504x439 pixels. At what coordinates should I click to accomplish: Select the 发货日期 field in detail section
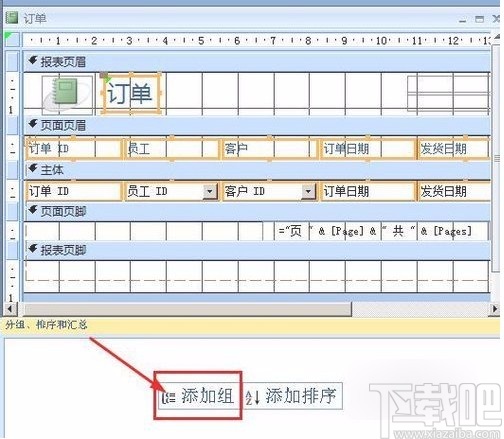[x=454, y=191]
